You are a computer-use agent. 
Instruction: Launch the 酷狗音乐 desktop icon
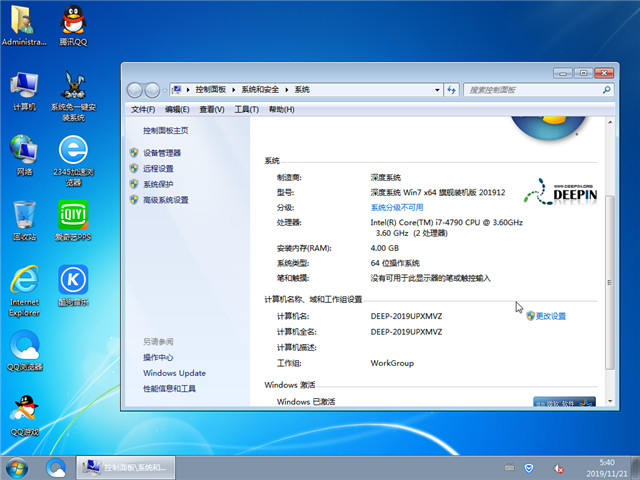[73, 286]
